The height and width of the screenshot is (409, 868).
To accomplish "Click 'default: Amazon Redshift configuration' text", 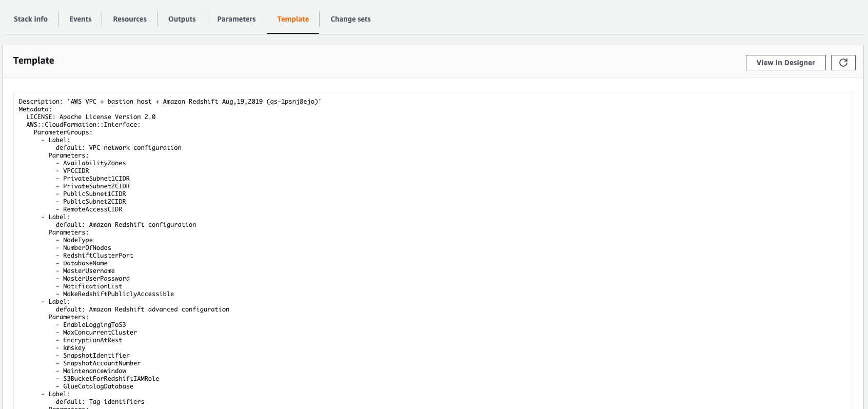I will coord(126,225).
